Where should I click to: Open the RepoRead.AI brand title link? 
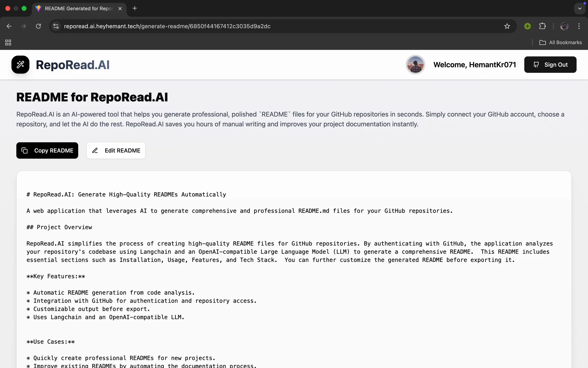[73, 65]
